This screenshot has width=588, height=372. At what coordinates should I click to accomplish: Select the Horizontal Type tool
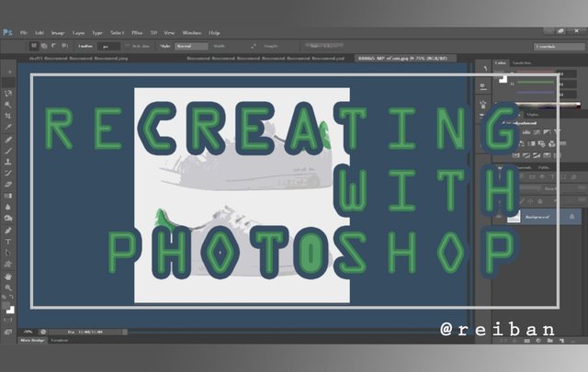pos(8,242)
